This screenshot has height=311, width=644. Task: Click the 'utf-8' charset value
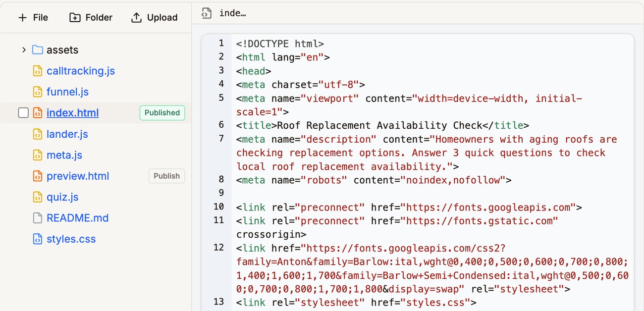(x=338, y=85)
